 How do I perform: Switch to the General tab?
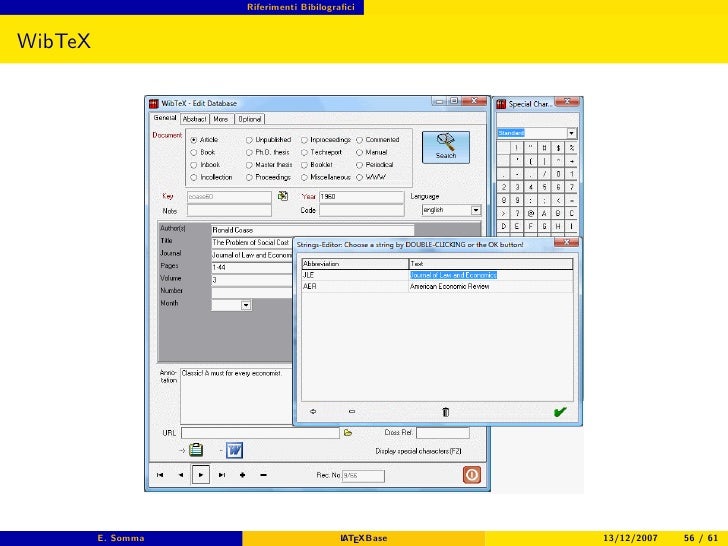click(165, 118)
